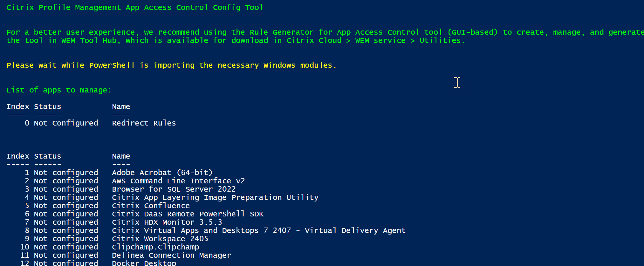This screenshot has width=644, height=266.
Task: Select the 'Citrix HDX Monitor 3.5.3' entry
Action: (x=167, y=222)
